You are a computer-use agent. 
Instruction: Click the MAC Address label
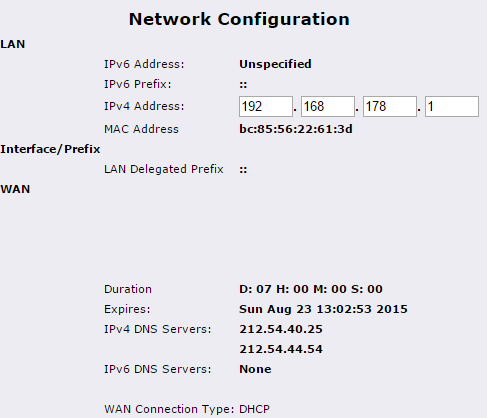(x=141, y=129)
